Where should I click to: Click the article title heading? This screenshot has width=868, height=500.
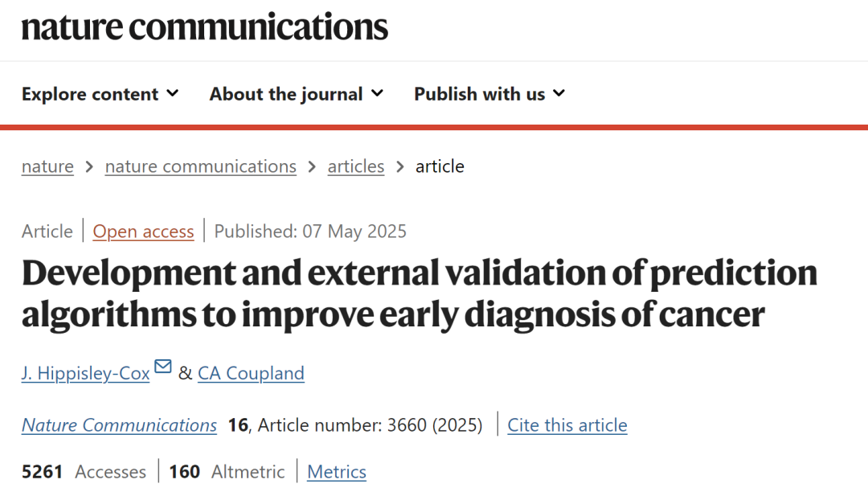coord(419,294)
